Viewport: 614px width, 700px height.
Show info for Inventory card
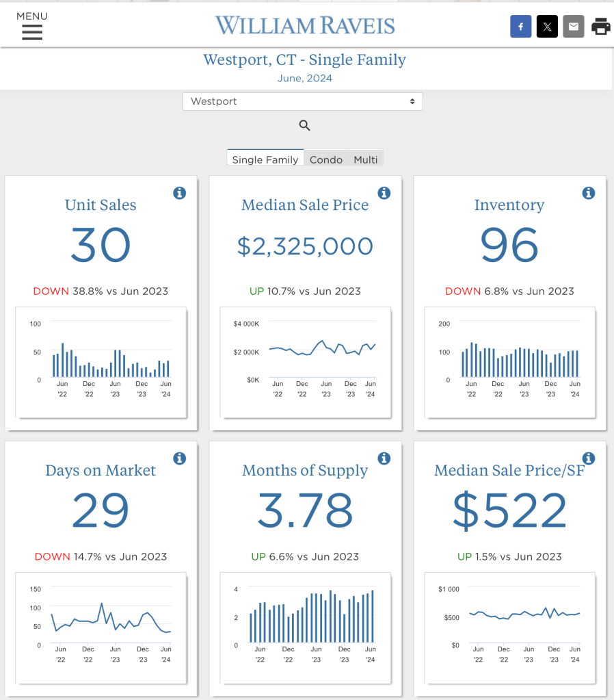pyautogui.click(x=588, y=193)
